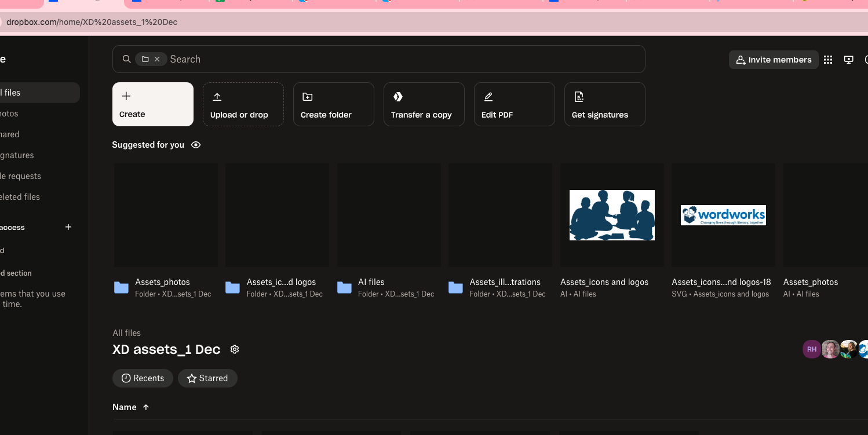The height and width of the screenshot is (435, 868).
Task: Click the Create folder tile
Action: tap(333, 104)
